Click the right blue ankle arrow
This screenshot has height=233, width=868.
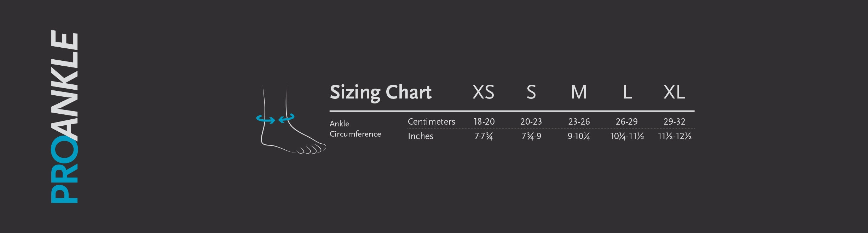point(287,118)
